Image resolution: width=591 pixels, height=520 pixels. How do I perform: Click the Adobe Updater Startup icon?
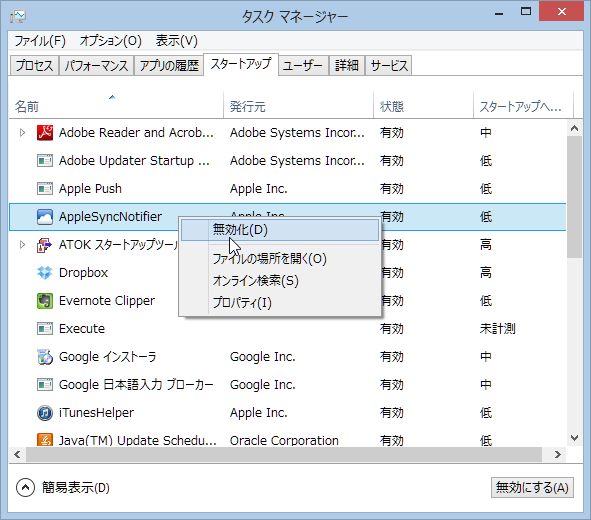[x=45, y=161]
